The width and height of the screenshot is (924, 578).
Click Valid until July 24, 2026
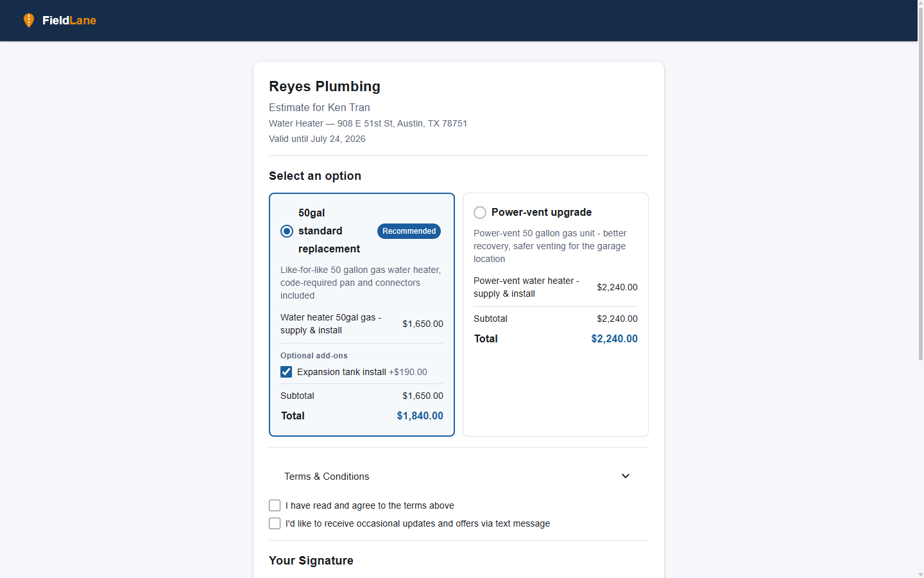317,139
